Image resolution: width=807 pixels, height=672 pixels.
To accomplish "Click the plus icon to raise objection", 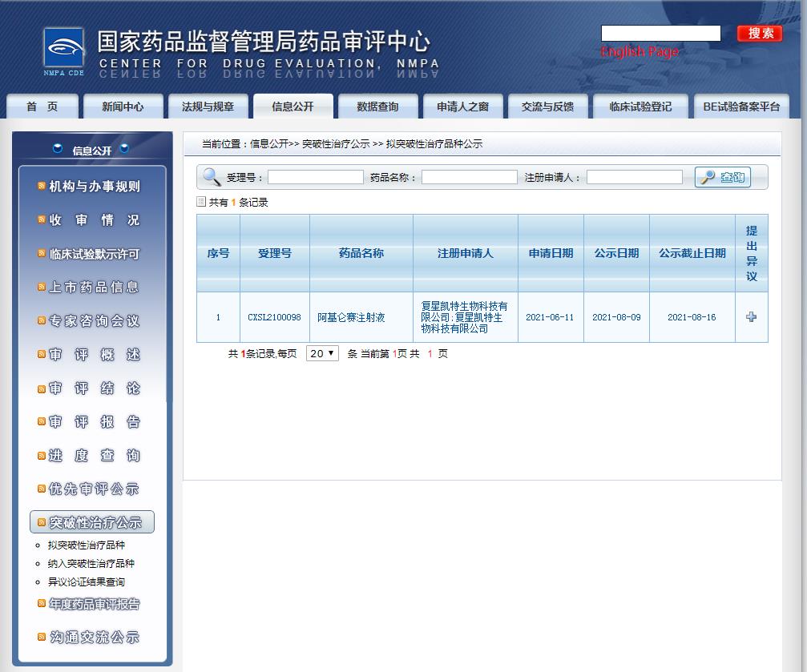I will pos(751,316).
